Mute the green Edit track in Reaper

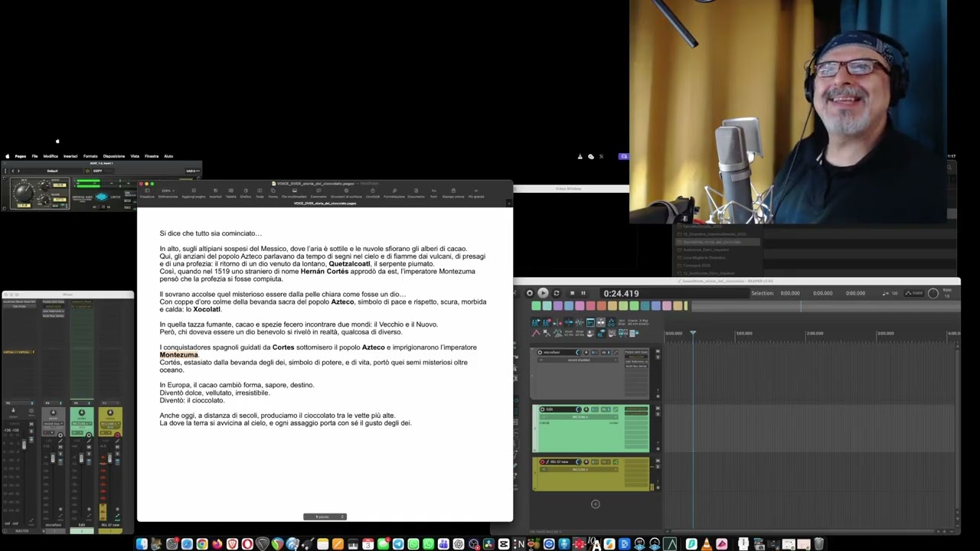[658, 408]
